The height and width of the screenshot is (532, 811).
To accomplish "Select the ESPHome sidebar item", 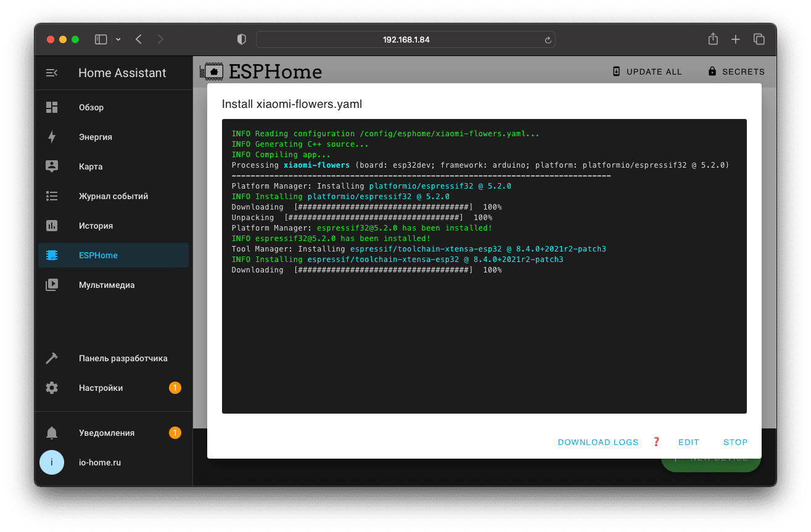I will coord(98,255).
